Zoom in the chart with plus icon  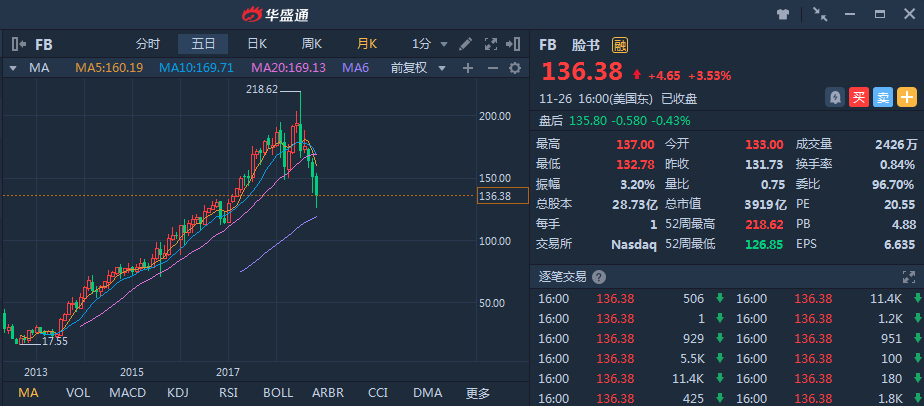tap(468, 68)
